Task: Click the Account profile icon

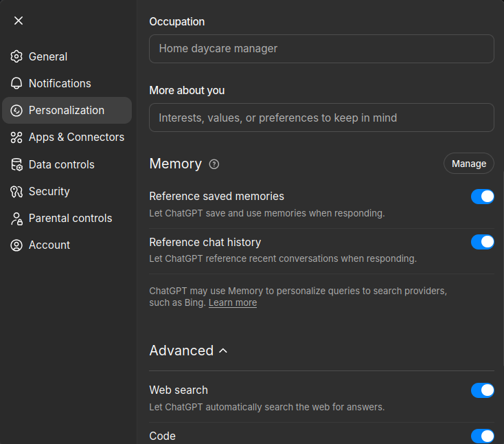Action: [x=16, y=245]
